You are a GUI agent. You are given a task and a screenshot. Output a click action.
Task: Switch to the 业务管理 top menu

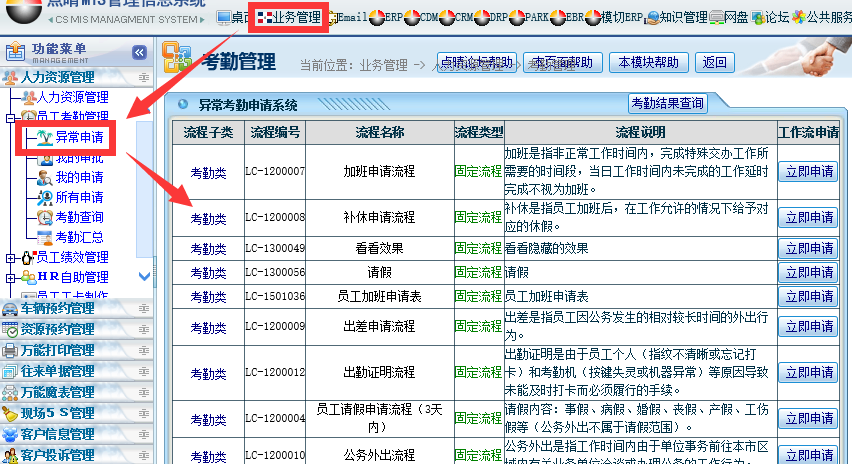coord(288,17)
